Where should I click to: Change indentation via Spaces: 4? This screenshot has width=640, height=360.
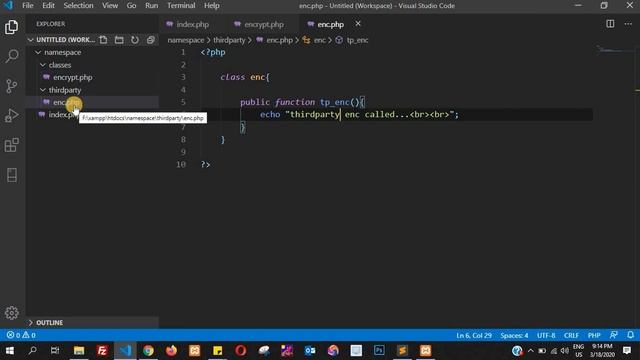(514, 335)
